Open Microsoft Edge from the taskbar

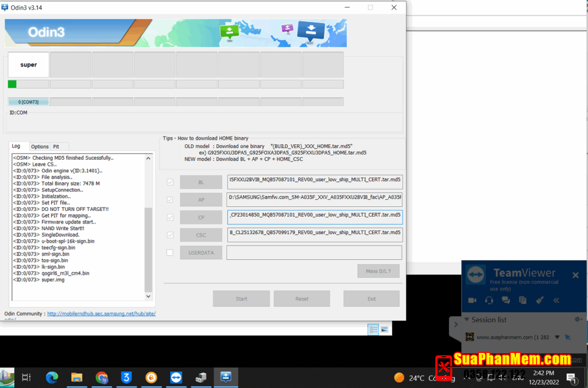coord(52,378)
